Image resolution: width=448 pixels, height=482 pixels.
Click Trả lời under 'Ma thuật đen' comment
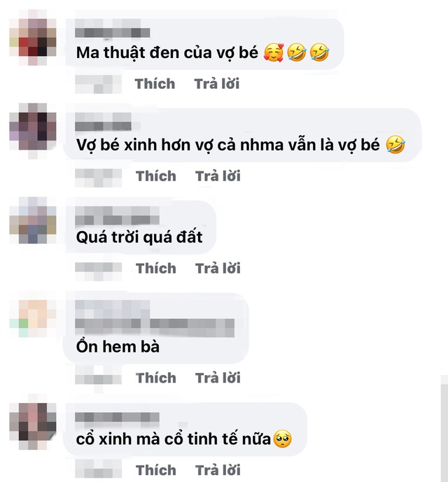click(216, 84)
